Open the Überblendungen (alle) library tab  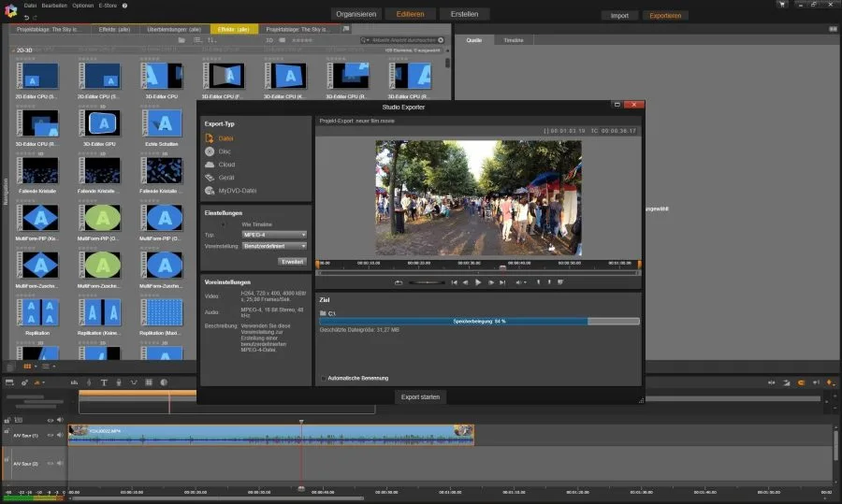tap(174, 30)
